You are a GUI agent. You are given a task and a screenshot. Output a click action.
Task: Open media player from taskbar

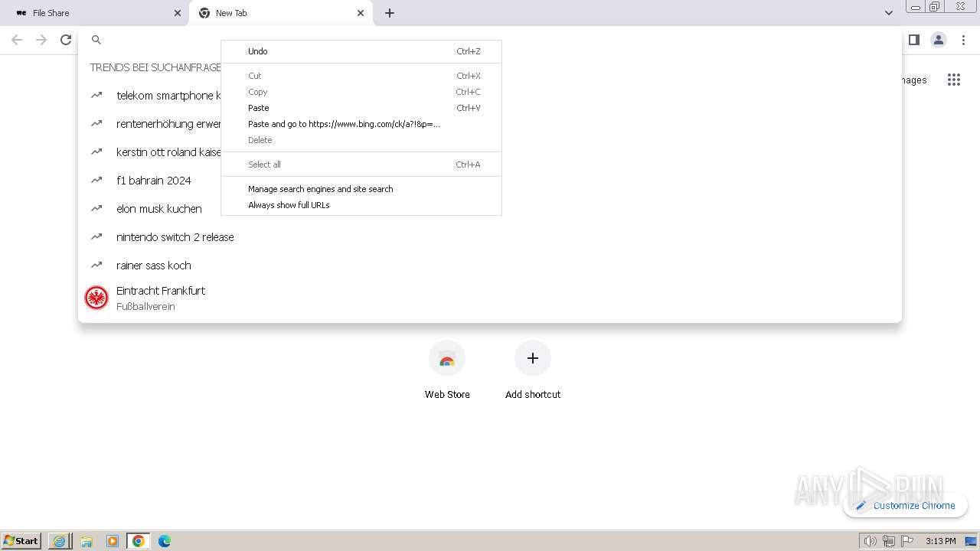[113, 541]
